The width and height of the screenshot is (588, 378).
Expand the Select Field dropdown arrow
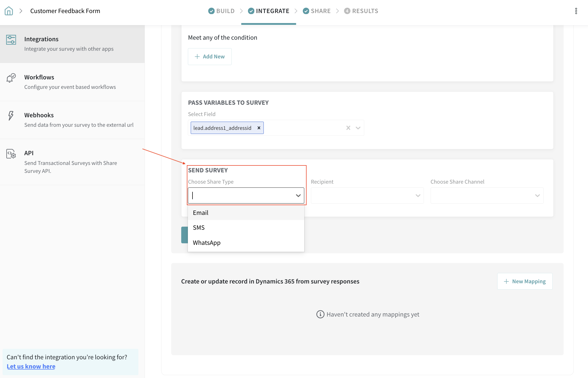(x=358, y=128)
